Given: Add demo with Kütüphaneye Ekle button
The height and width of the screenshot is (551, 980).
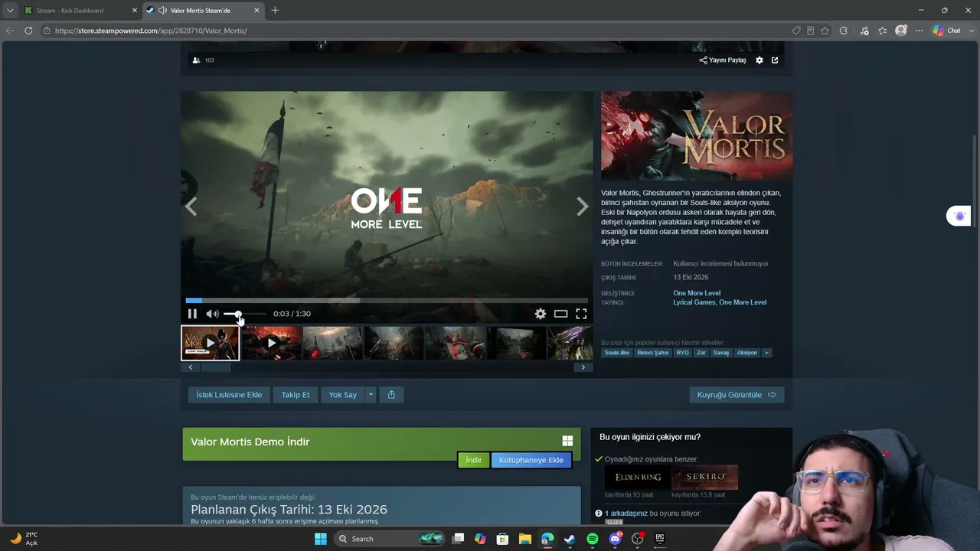Looking at the screenshot, I should click(531, 460).
